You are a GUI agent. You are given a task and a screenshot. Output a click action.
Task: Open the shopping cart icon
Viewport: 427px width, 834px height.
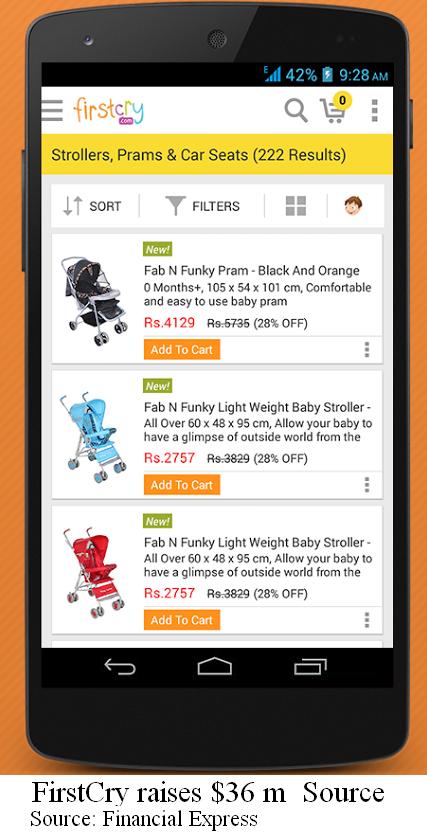(335, 109)
